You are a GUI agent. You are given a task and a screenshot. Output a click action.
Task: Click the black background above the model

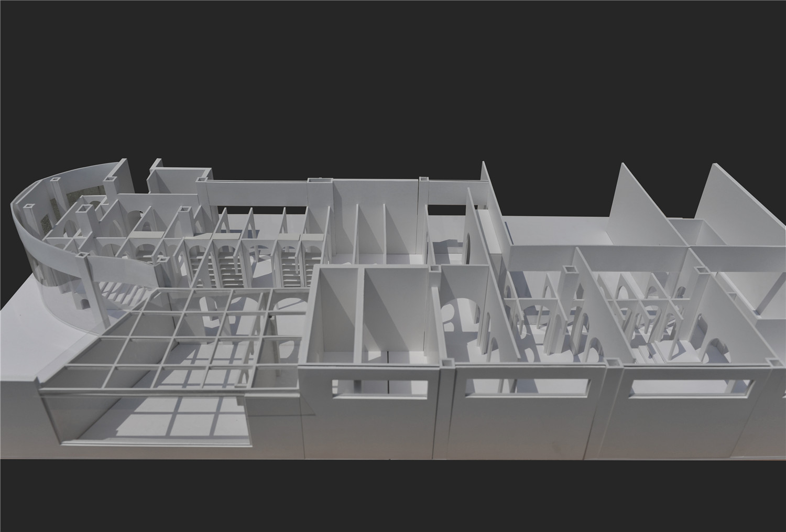coord(393,79)
